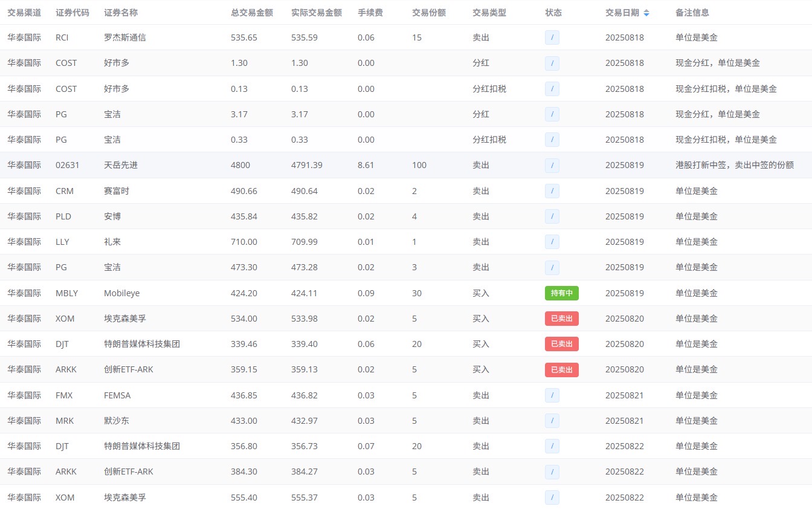Image resolution: width=812 pixels, height=509 pixels.
Task: Select the FMX security code cell
Action: point(64,395)
